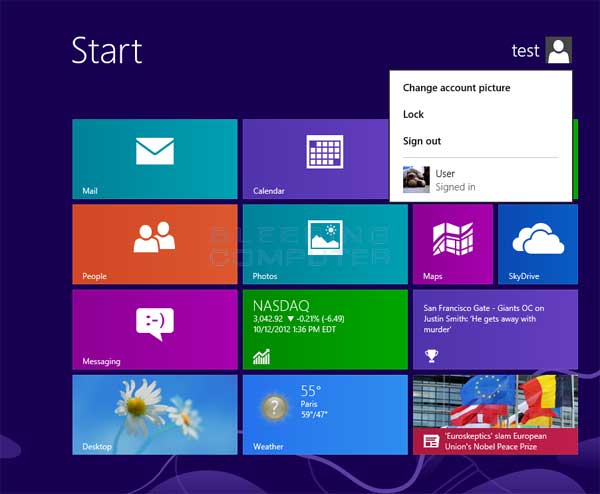Click the SkyDrive tile label
Screen dimensions: 600x494
[x=524, y=276]
